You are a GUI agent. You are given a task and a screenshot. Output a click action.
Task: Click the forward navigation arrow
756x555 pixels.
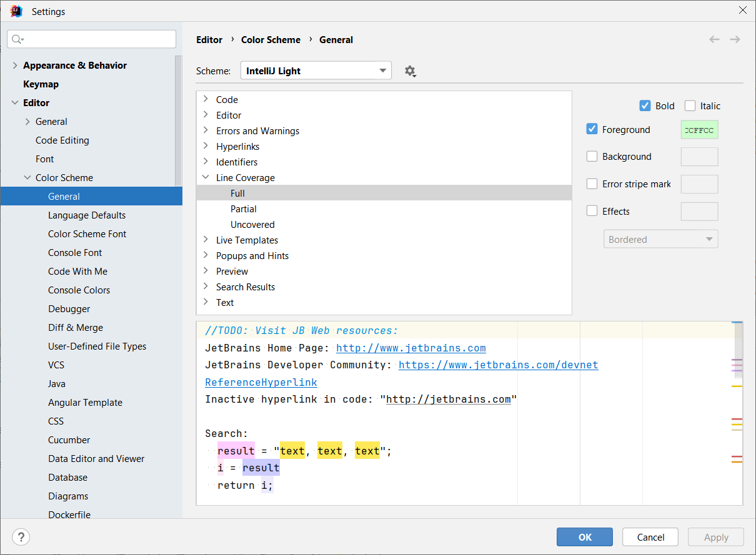pyautogui.click(x=735, y=39)
